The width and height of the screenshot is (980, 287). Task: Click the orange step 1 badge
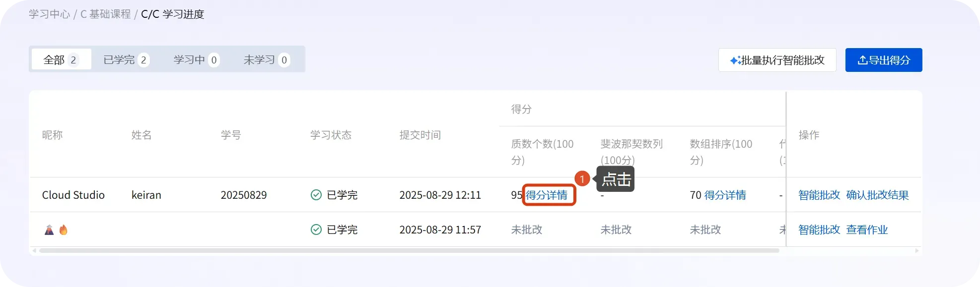(x=582, y=178)
